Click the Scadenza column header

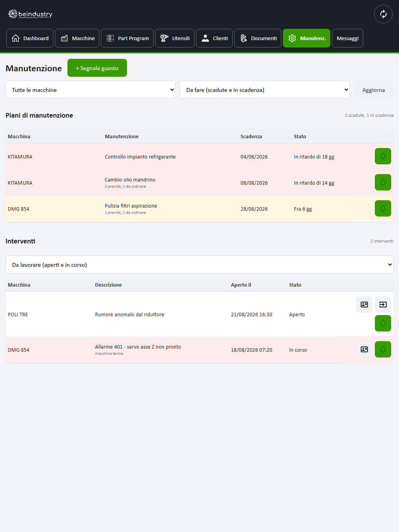251,136
